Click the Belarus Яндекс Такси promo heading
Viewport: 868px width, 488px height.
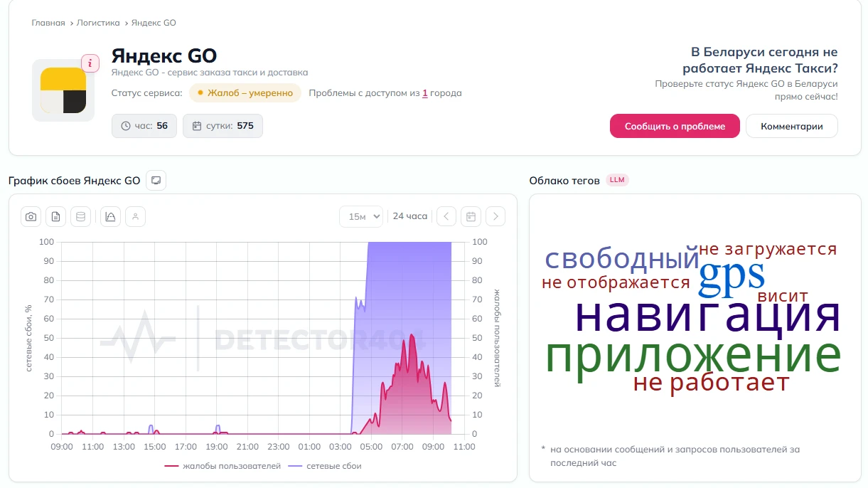click(x=760, y=60)
